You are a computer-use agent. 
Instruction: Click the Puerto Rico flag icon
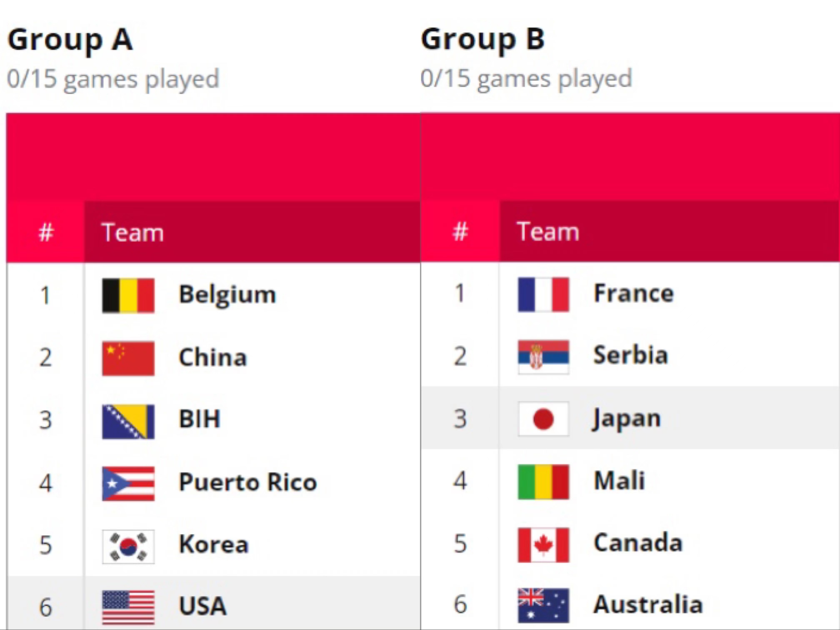[128, 484]
